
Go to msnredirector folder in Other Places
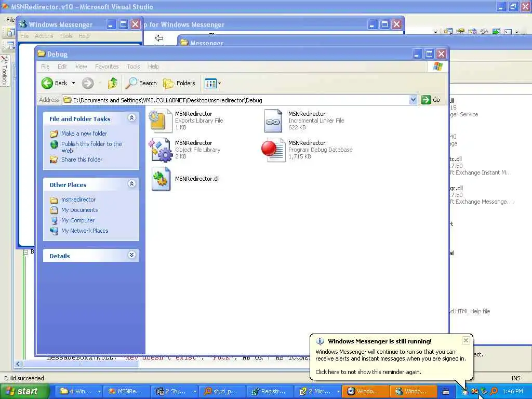[78, 199]
